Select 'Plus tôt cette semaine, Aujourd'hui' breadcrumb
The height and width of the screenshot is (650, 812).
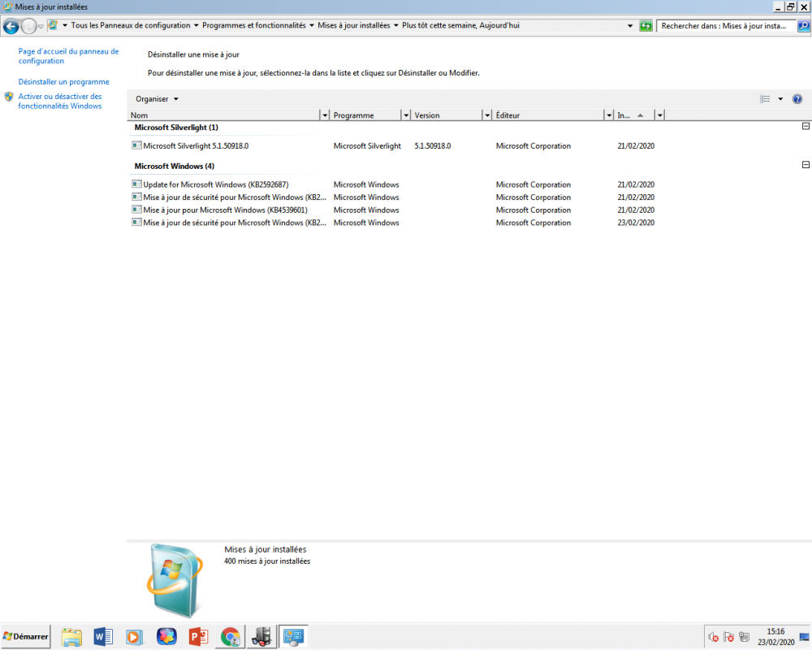[x=460, y=25]
